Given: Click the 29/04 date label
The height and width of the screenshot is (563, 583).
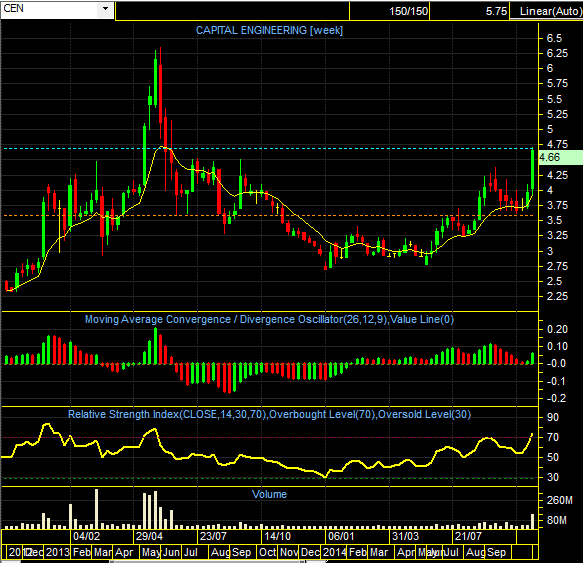Looking at the screenshot, I should [149, 536].
